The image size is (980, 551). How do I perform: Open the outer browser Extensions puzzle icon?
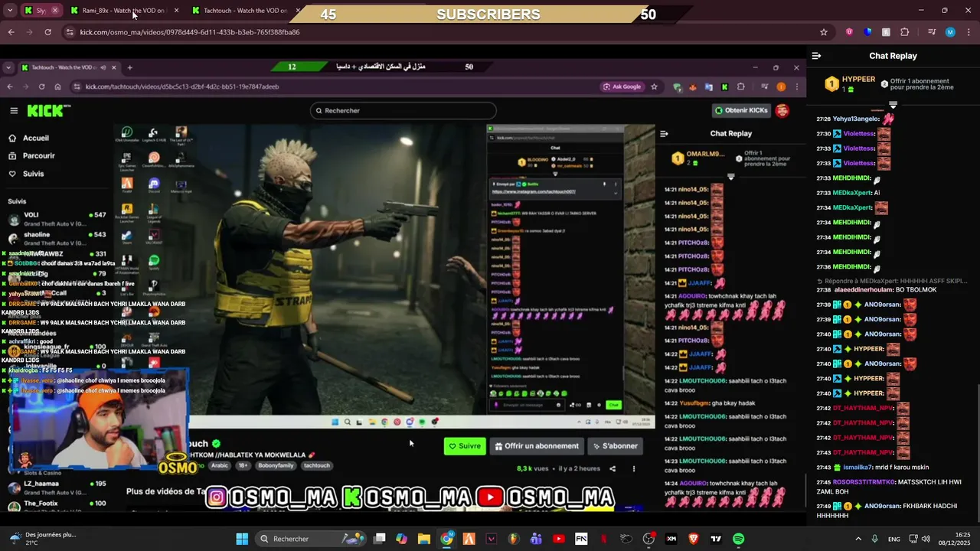point(905,32)
